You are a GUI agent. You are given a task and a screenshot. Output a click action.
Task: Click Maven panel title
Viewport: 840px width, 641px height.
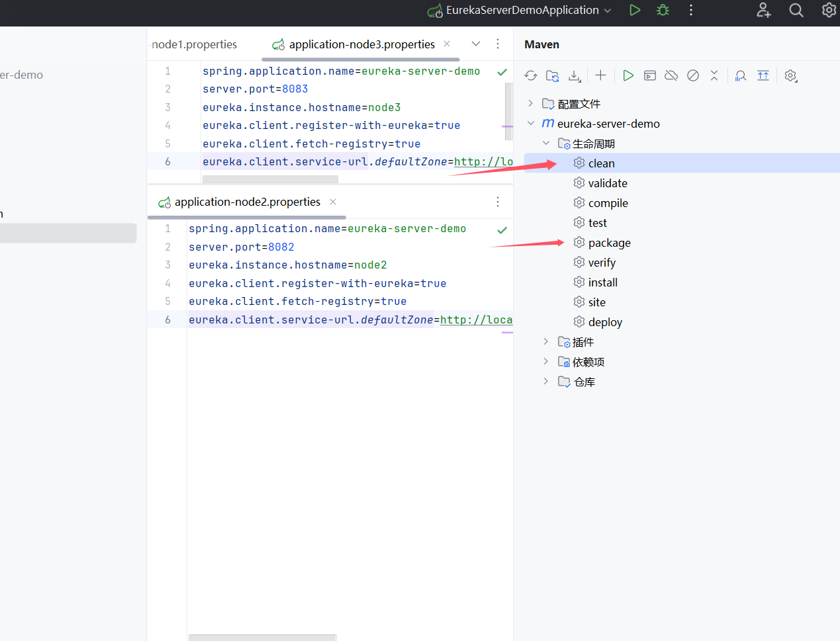pyautogui.click(x=541, y=44)
